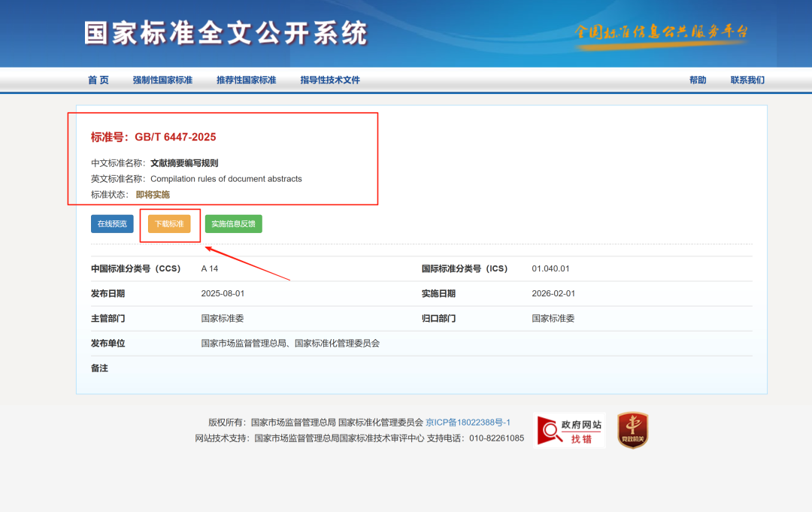Click the green 实施信息反馈 button
This screenshot has height=512, width=812.
(233, 223)
